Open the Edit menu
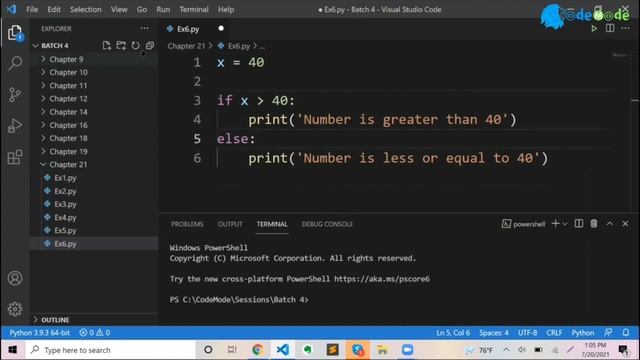This screenshot has width=640, height=360. (54, 9)
